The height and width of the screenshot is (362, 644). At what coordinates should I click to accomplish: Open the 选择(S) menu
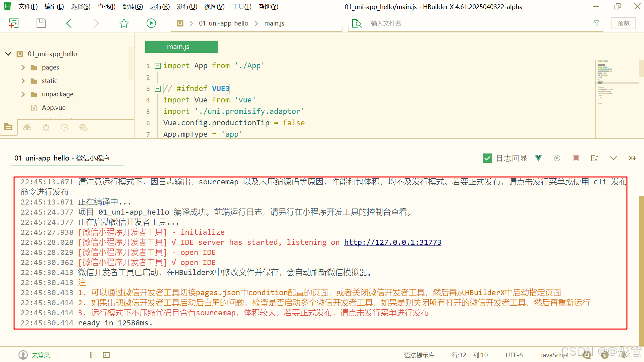click(81, 7)
